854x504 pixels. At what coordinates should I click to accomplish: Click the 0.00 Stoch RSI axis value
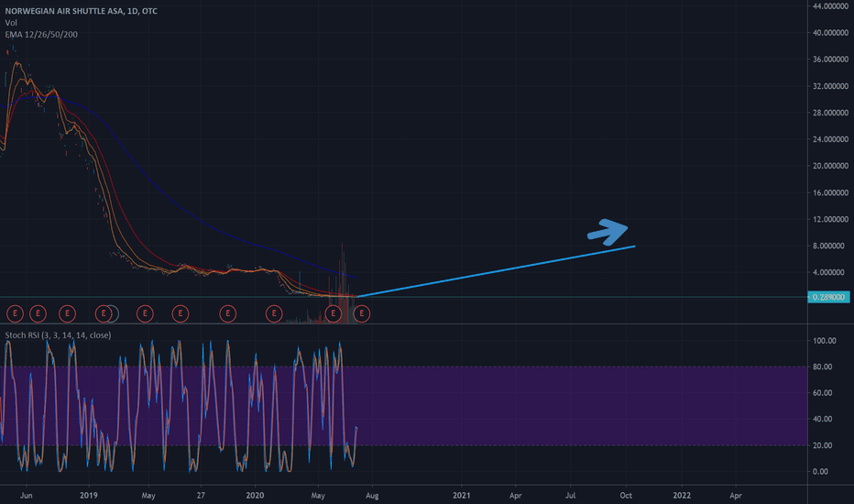click(x=821, y=471)
